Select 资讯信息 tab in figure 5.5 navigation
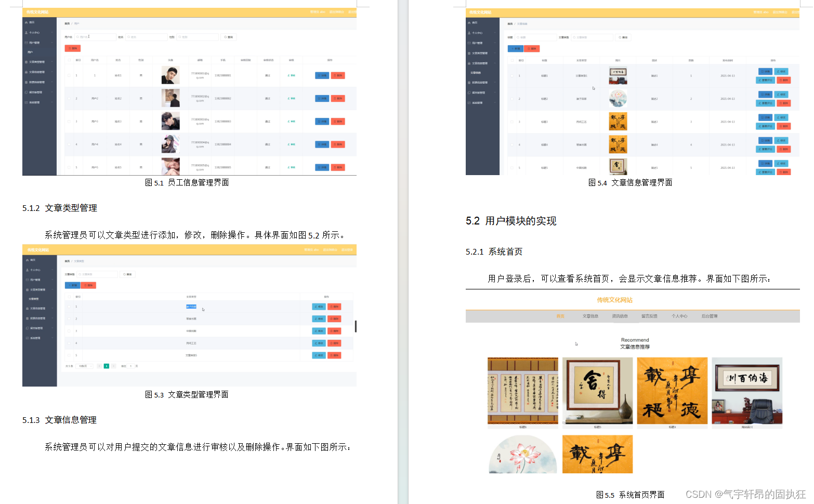Screen dimensions: 814x504 620,316
